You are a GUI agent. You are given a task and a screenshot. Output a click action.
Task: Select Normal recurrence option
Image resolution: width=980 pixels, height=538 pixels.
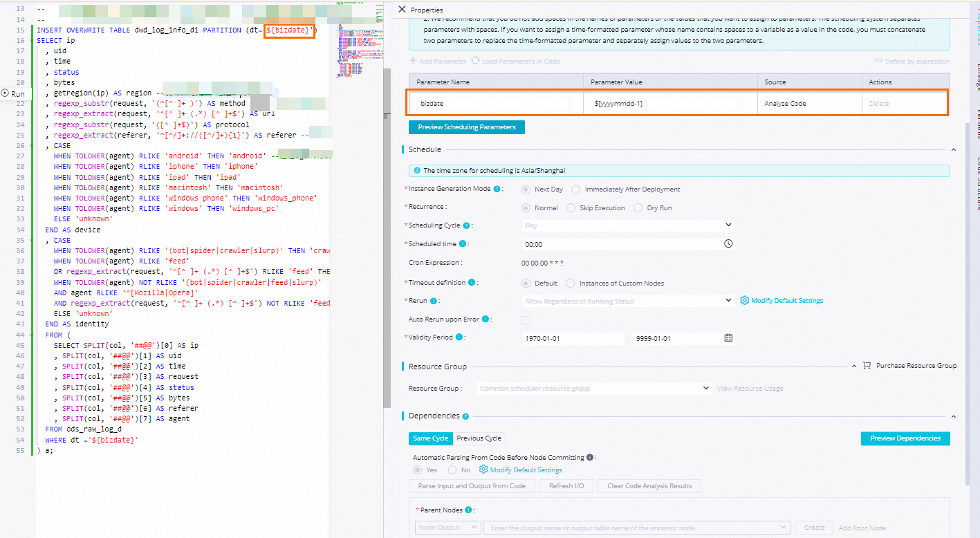click(526, 207)
